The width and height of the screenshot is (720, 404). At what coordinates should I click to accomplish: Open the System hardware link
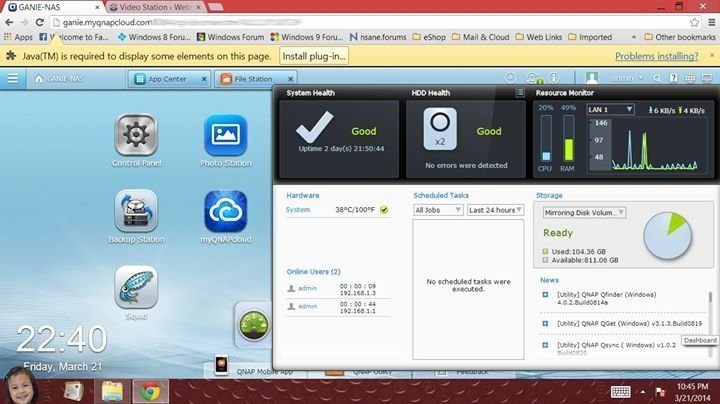[298, 210]
